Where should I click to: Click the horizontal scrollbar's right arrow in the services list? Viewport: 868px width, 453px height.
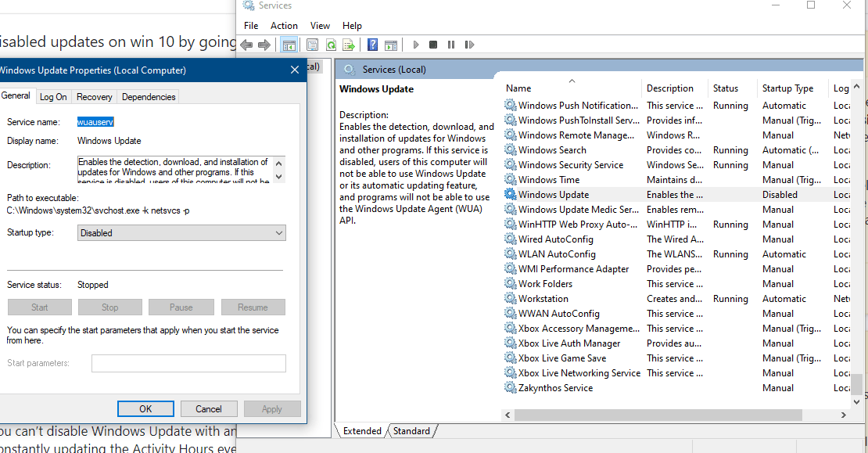(844, 415)
